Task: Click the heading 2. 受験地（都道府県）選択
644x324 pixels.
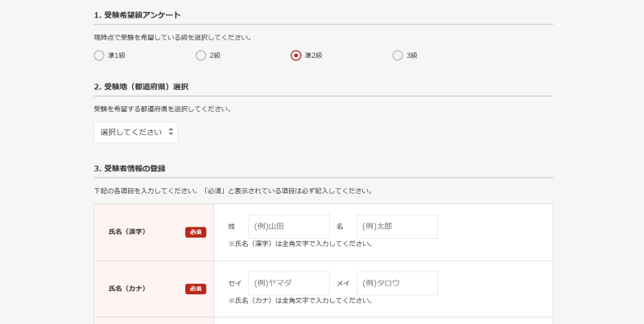Action: pos(142,87)
